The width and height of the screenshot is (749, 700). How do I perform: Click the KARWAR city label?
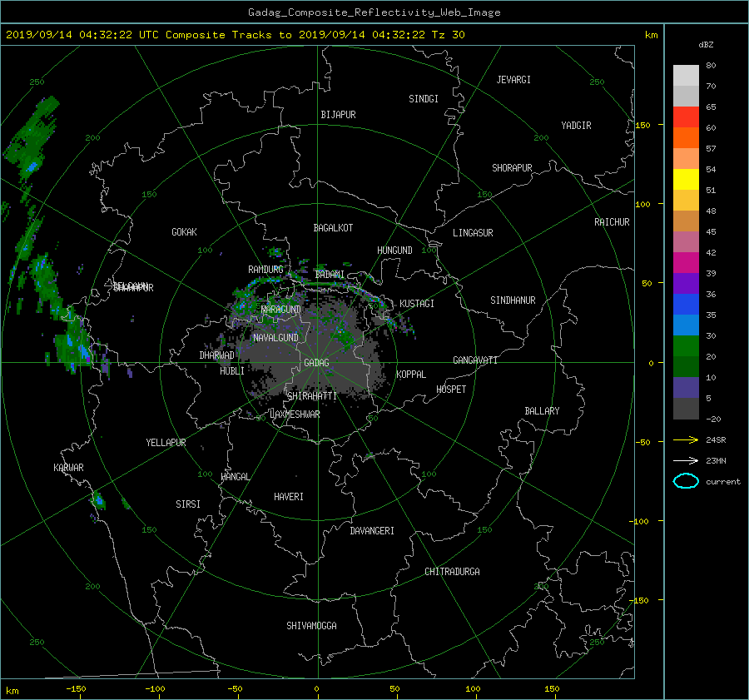coord(68,467)
